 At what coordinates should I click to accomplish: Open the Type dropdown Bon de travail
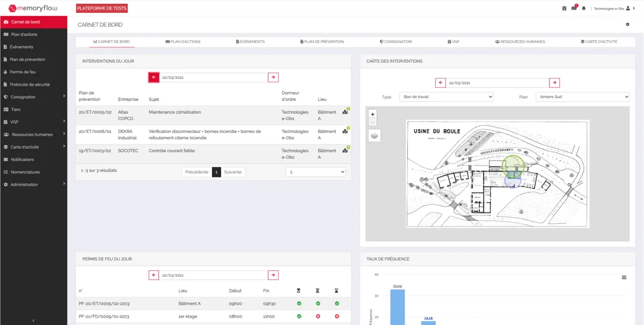point(446,97)
